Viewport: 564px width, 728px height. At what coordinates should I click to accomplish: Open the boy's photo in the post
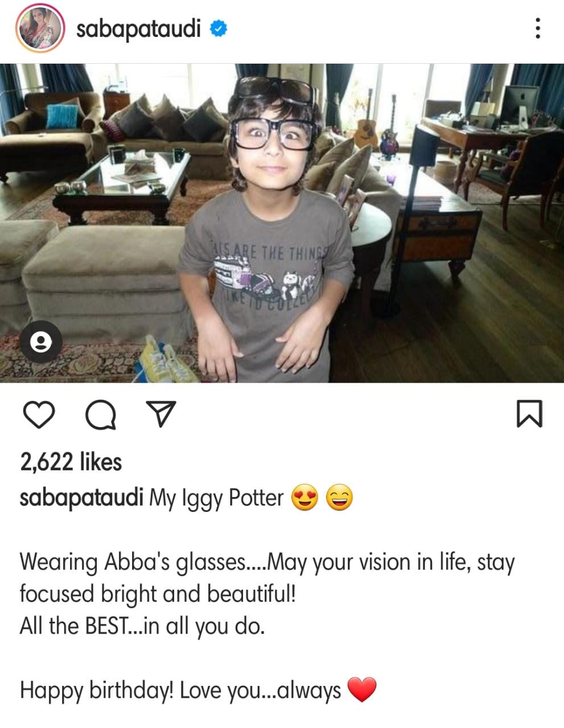282,223
